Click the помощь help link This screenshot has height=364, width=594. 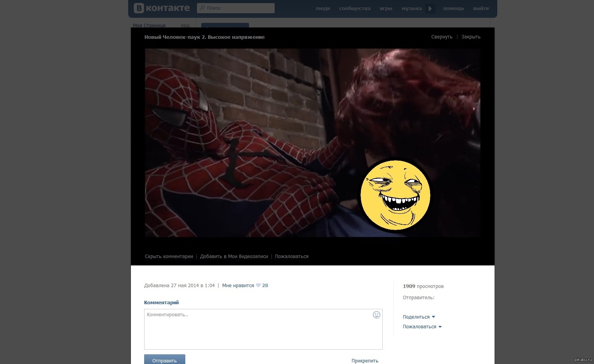click(453, 9)
